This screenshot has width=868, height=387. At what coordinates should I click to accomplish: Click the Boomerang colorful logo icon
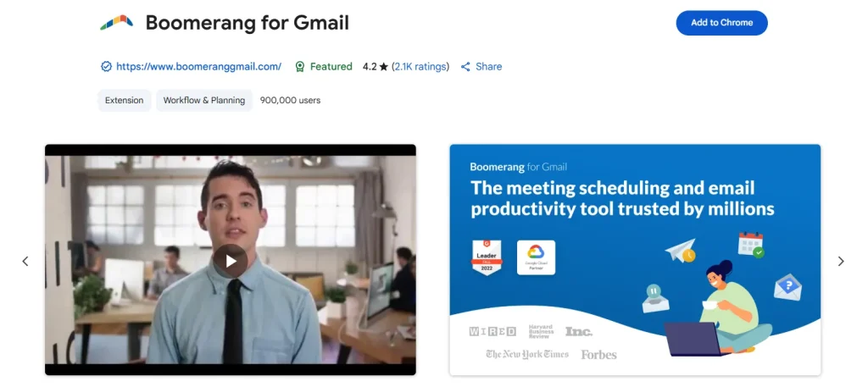pos(116,23)
